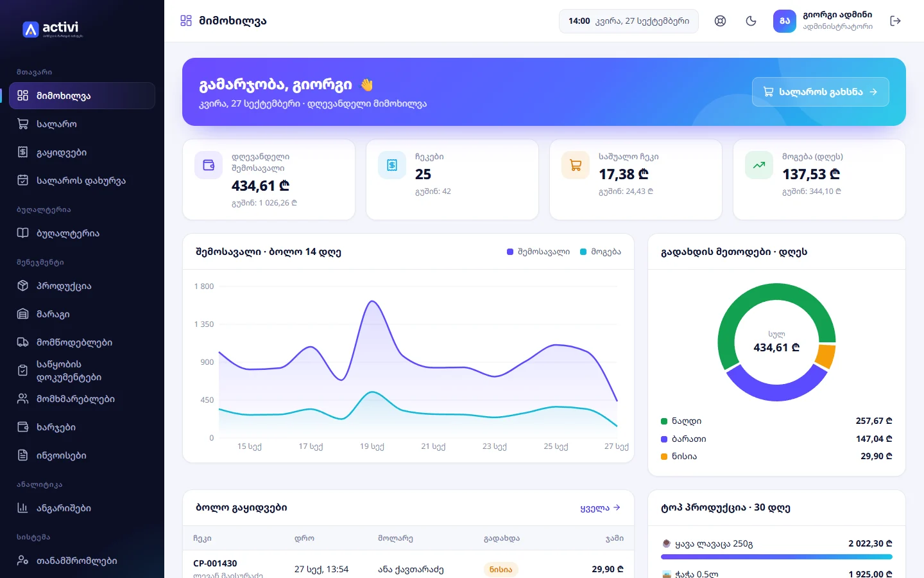Click the ნისია badge in sales table
924x578 pixels.
pos(501,570)
